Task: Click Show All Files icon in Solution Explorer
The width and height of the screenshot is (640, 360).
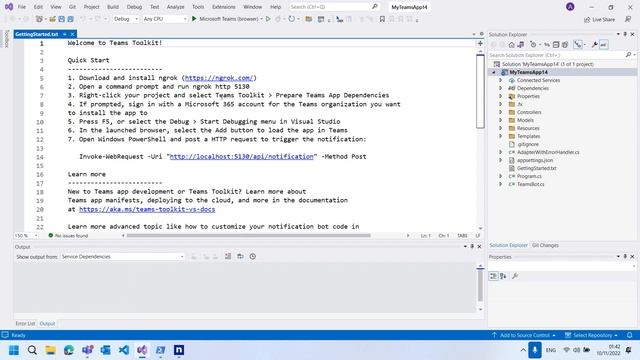Action: (565, 44)
